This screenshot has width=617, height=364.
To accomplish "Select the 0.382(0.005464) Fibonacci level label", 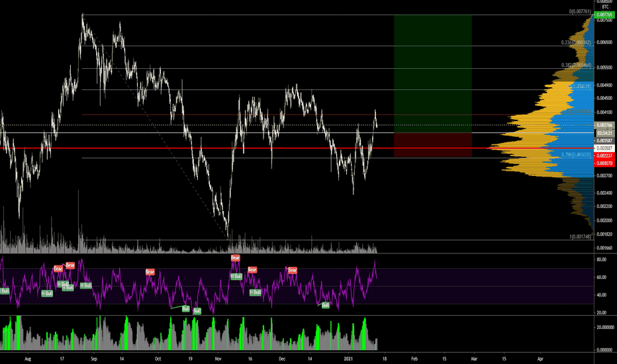I will [576, 65].
